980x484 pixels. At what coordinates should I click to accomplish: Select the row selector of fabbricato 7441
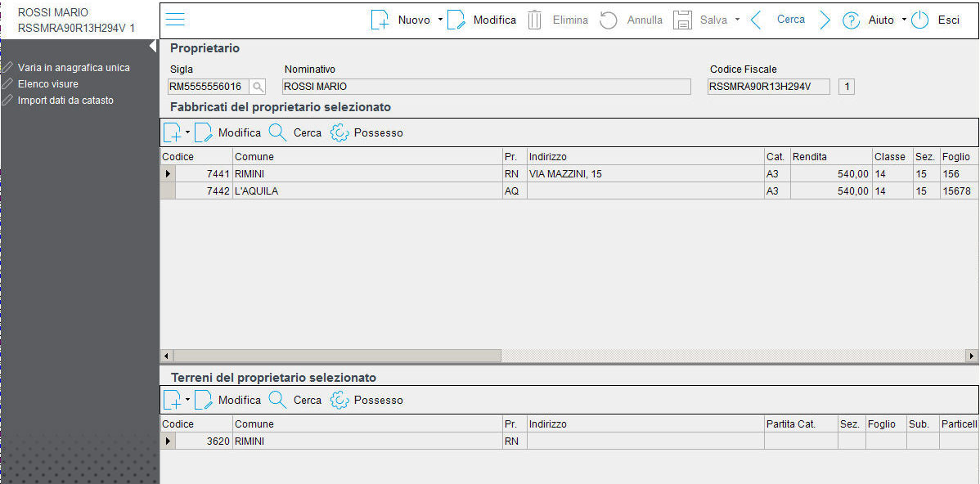click(x=168, y=174)
